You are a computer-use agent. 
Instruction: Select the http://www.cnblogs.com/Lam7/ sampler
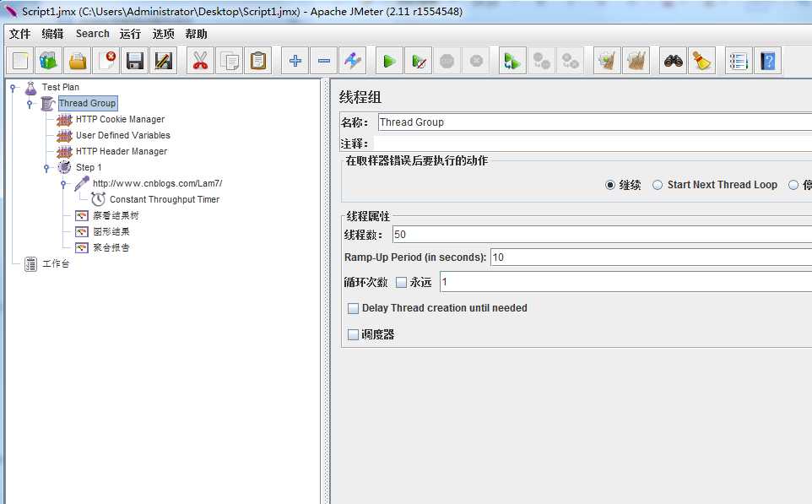point(158,183)
